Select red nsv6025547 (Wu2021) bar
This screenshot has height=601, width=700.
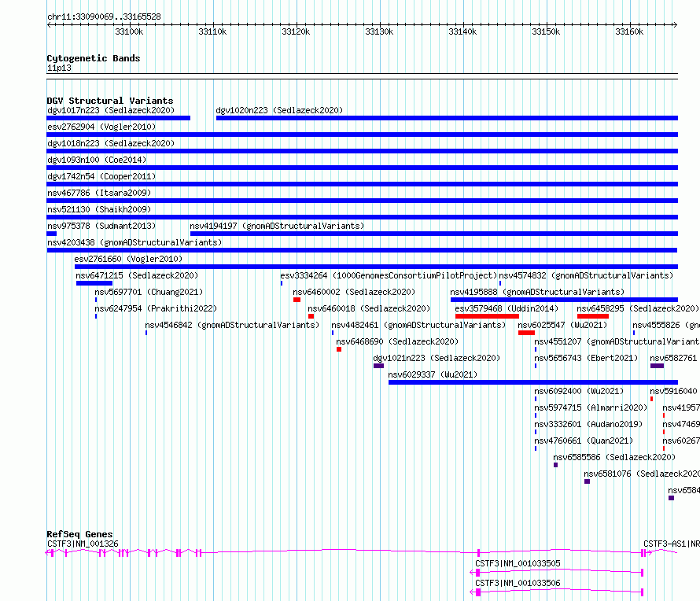click(x=526, y=333)
